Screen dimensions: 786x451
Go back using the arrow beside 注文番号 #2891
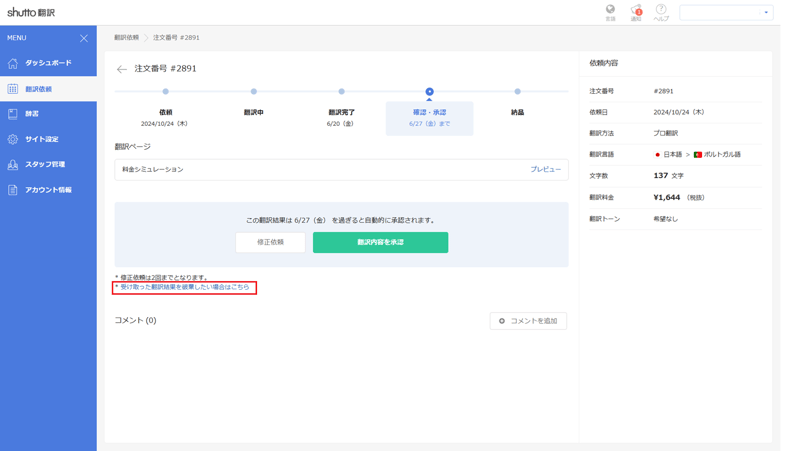tap(122, 69)
